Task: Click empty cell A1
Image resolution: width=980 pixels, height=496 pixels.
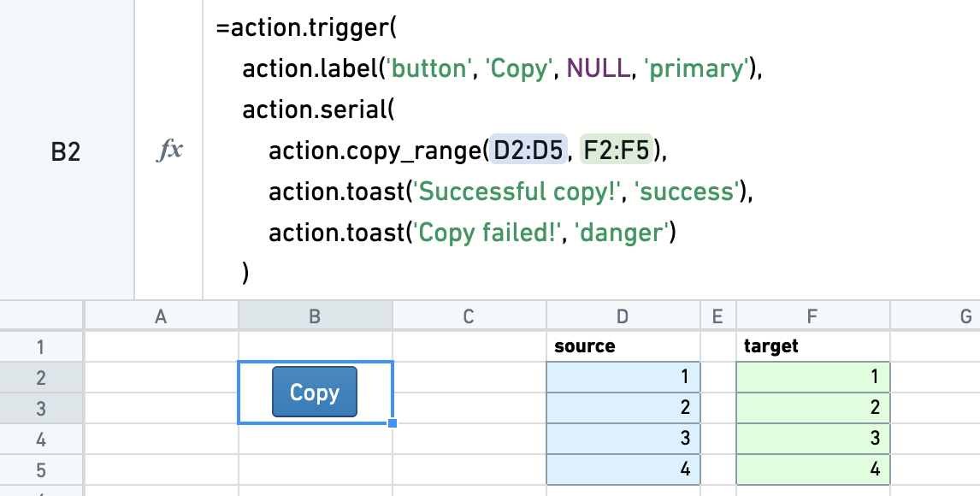Action: [x=161, y=346]
